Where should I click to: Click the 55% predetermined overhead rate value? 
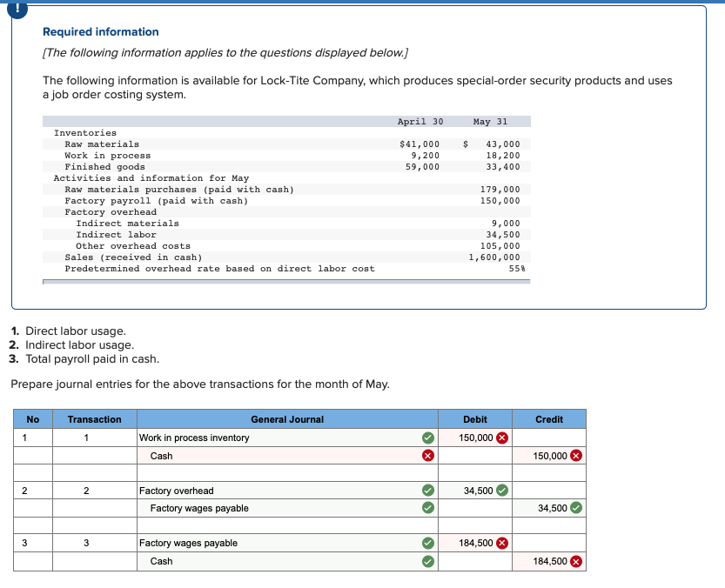[517, 269]
